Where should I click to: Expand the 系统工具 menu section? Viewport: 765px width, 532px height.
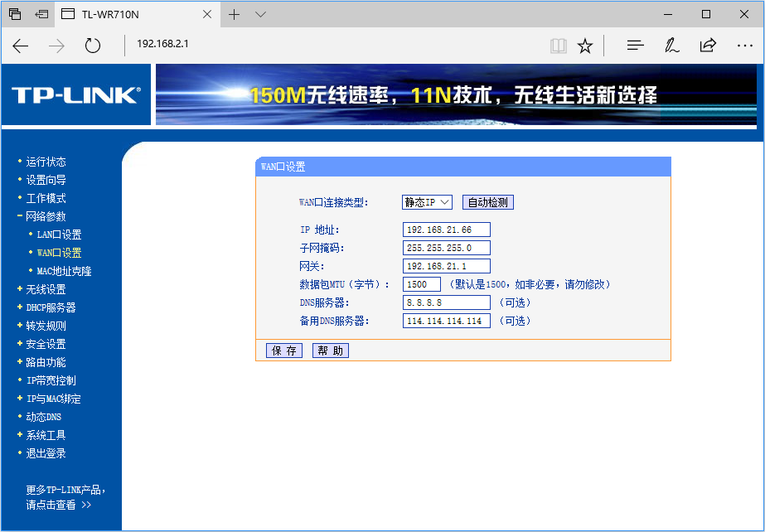pyautogui.click(x=46, y=435)
